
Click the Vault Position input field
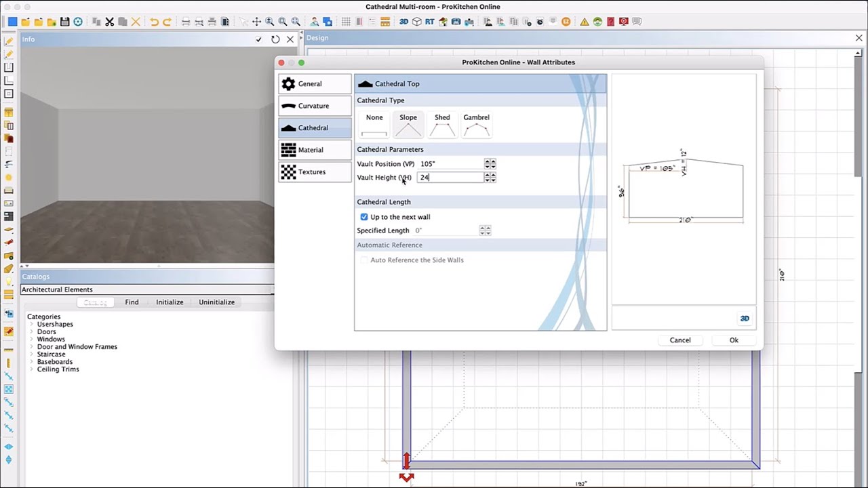pos(450,164)
